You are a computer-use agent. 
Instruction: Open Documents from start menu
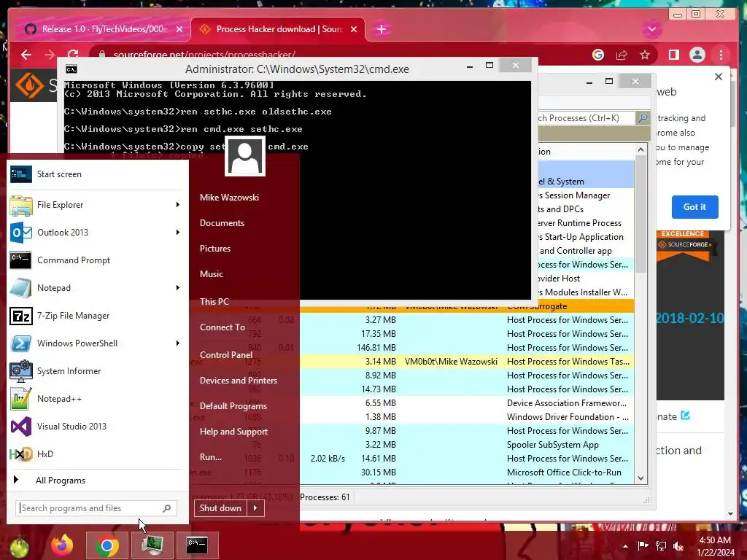(222, 223)
